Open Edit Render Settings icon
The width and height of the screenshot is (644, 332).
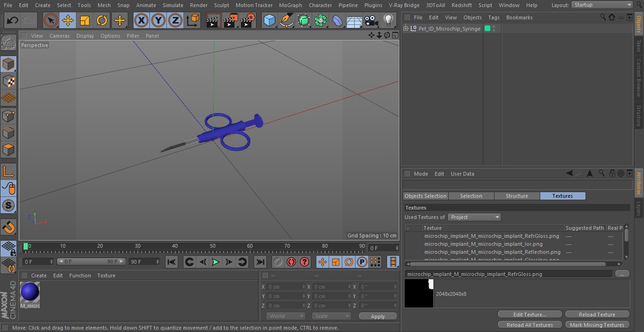[x=248, y=21]
